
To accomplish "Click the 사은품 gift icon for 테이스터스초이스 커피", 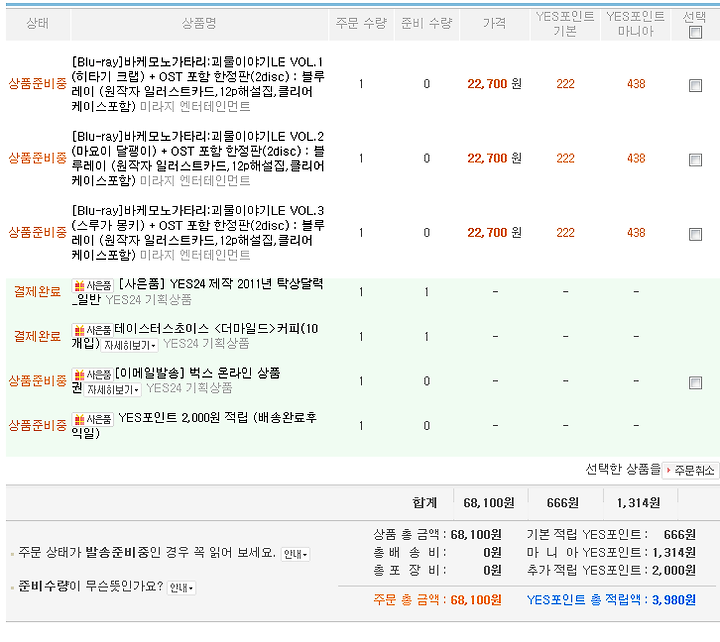I will (92, 330).
